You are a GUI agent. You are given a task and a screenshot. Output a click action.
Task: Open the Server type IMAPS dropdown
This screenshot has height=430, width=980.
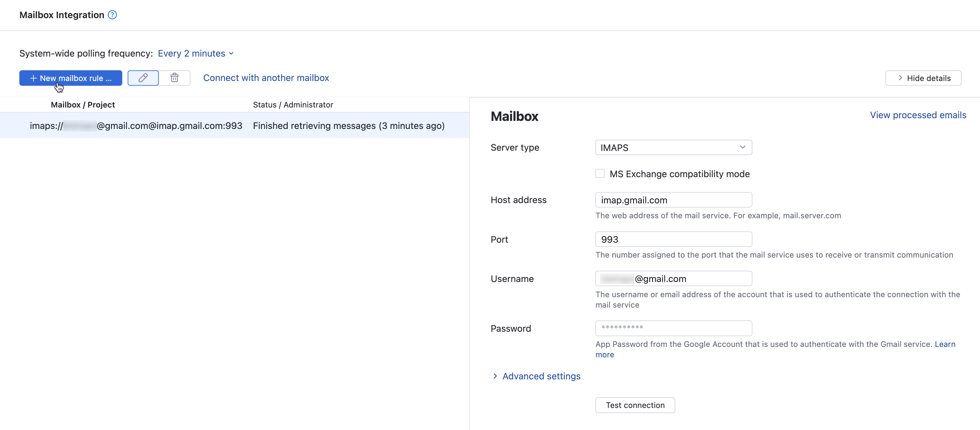click(673, 148)
